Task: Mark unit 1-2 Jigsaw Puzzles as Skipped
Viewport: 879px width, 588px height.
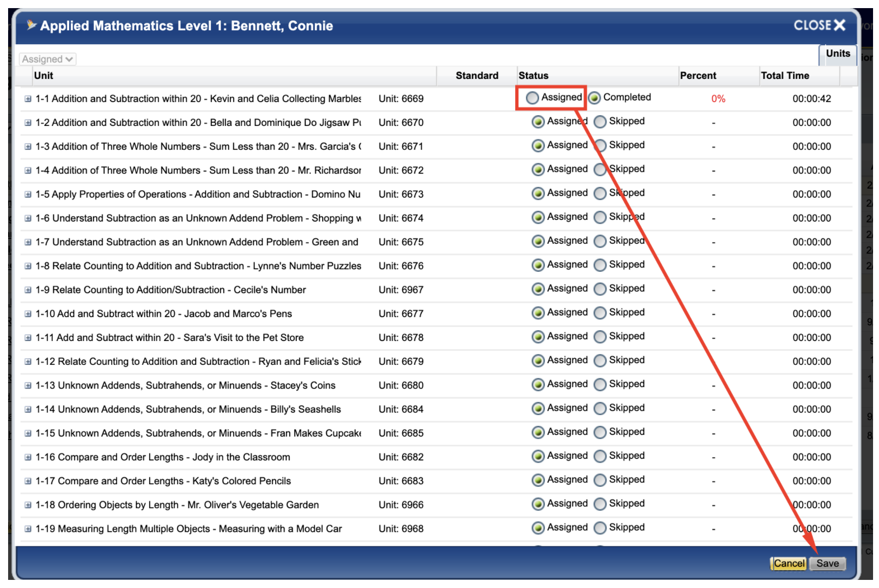Action: pyautogui.click(x=600, y=122)
